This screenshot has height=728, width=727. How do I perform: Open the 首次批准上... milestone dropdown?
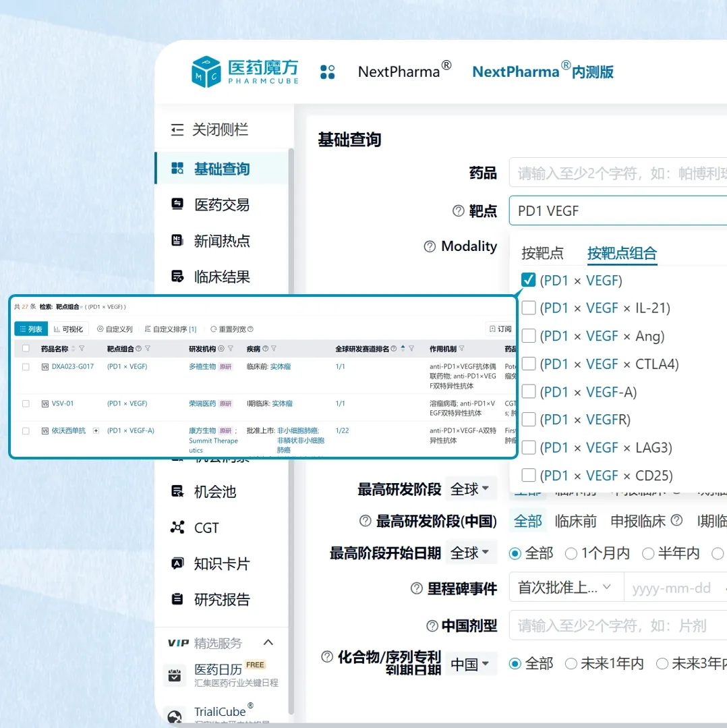566,588
